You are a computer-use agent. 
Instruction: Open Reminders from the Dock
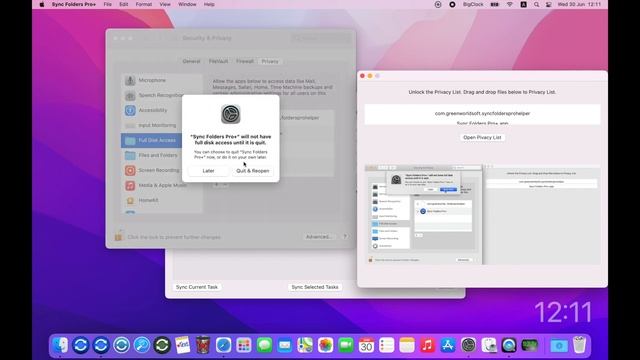pos(387,345)
